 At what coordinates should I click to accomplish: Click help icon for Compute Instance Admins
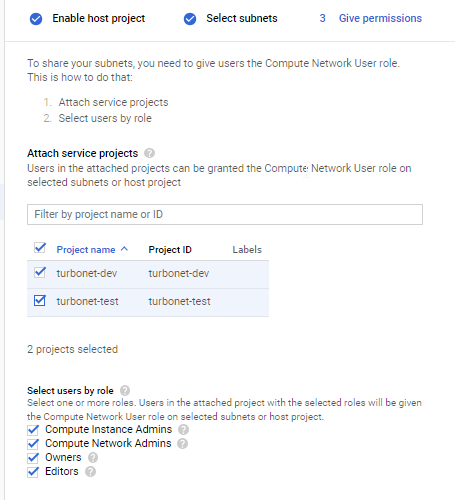[183, 429]
